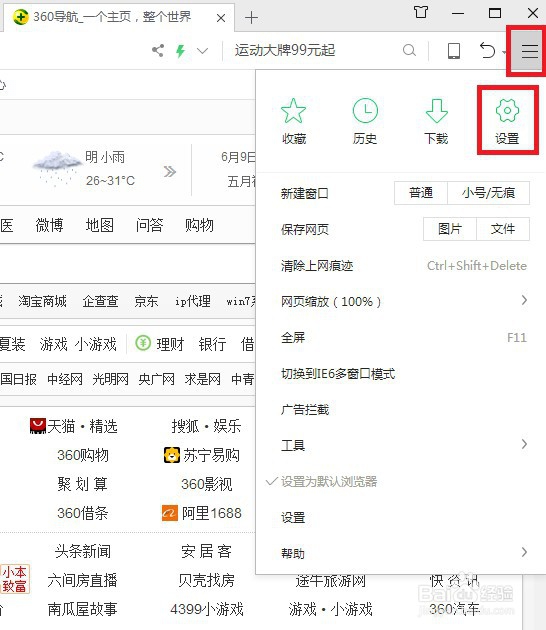Open 地图 navigation link
546x630 pixels.
(100, 225)
